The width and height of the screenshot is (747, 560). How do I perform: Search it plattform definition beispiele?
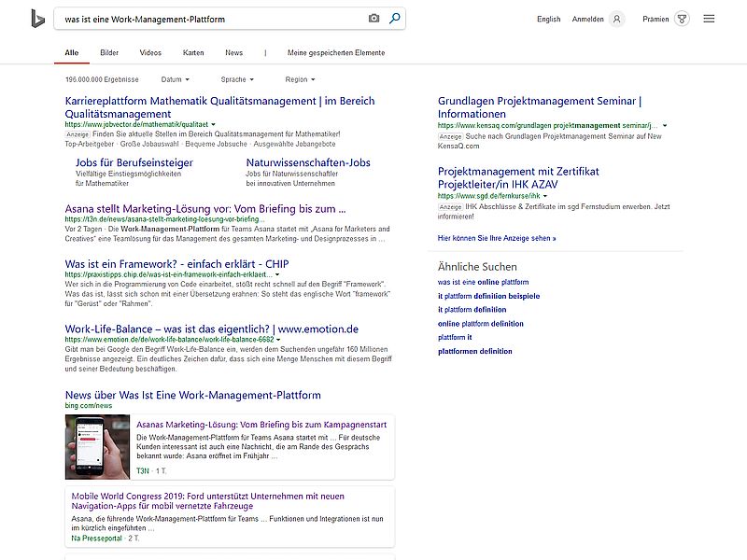tap(488, 296)
